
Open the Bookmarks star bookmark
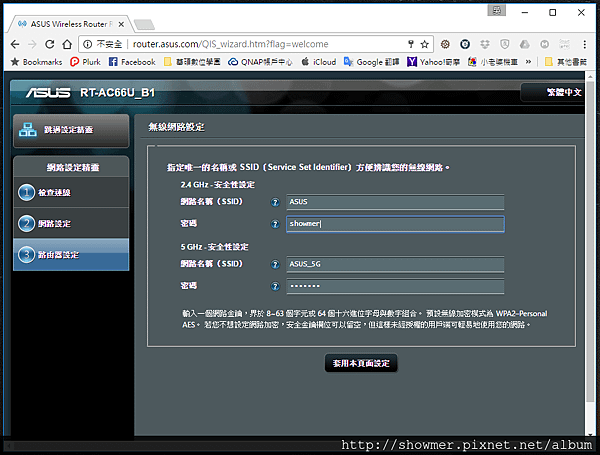[36, 62]
